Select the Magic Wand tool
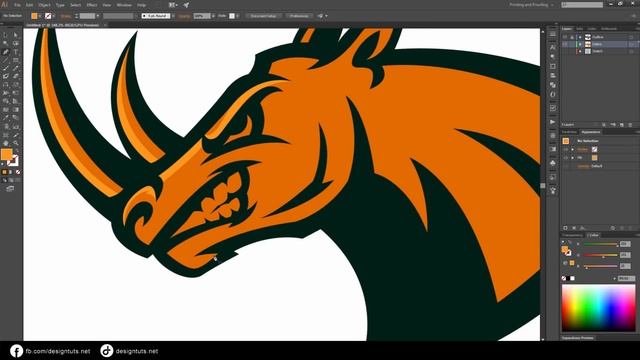 (5, 43)
